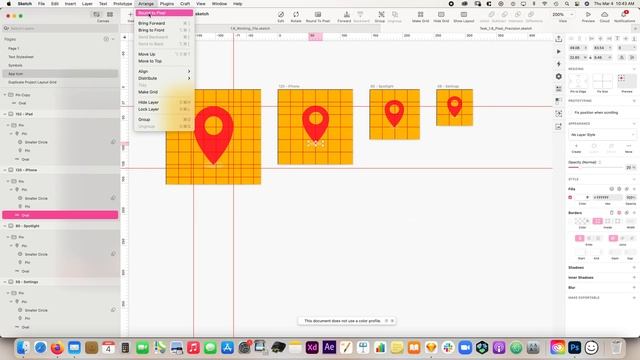Click the Rotate toolbar icon
640x360 pixels.
pos(296,16)
